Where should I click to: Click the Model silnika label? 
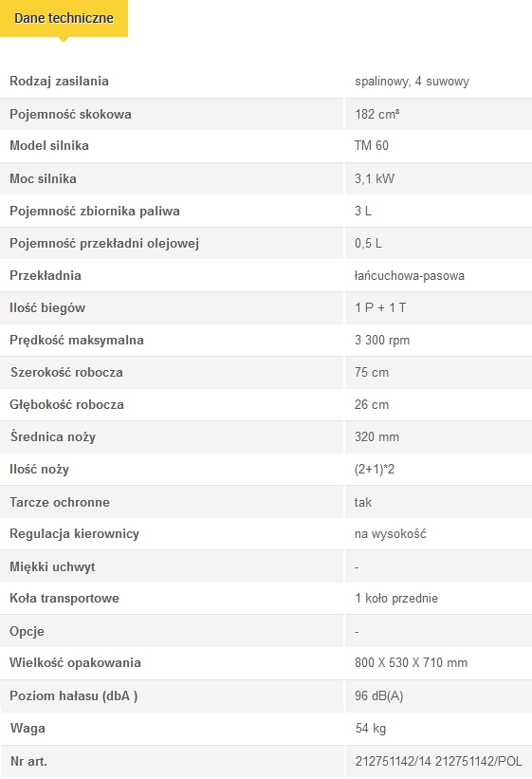pos(49,145)
